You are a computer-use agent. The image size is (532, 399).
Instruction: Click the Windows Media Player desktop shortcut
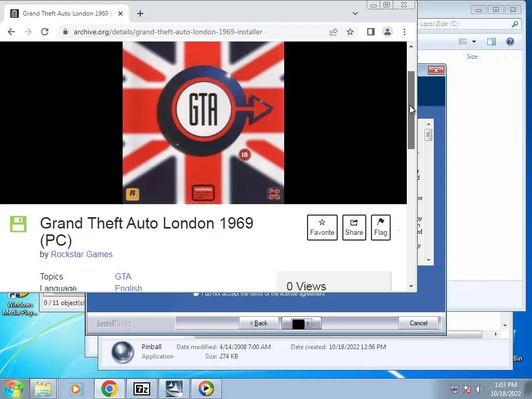coord(20,304)
